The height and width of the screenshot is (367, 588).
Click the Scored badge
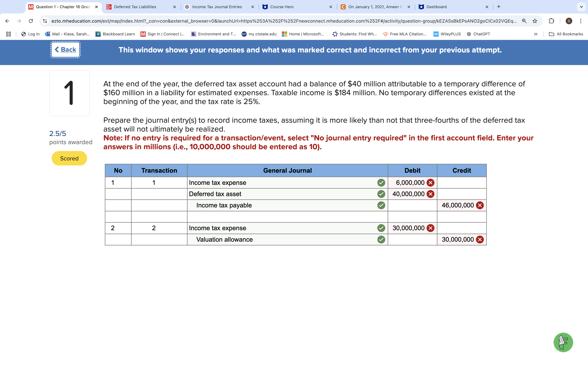tap(69, 158)
